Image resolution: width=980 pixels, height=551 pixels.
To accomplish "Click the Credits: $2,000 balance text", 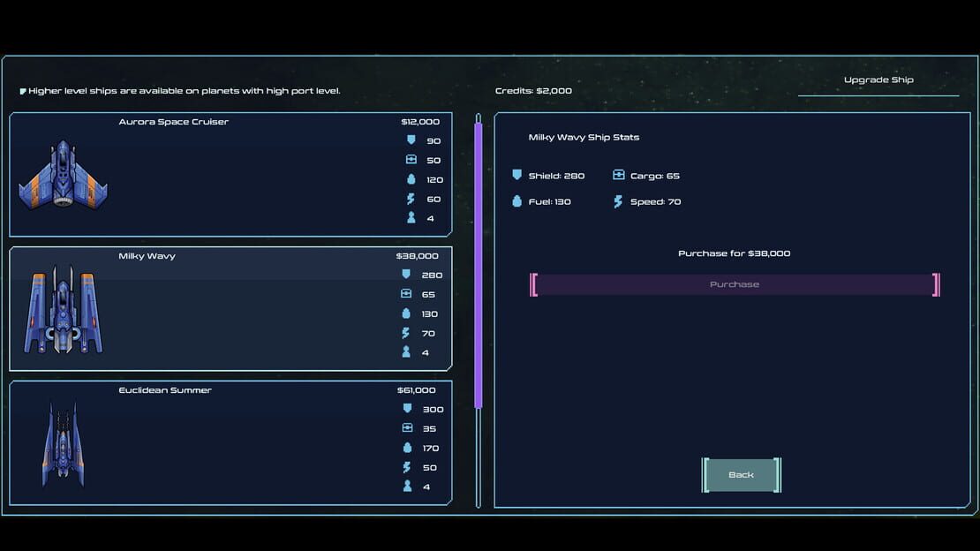I will (x=533, y=91).
